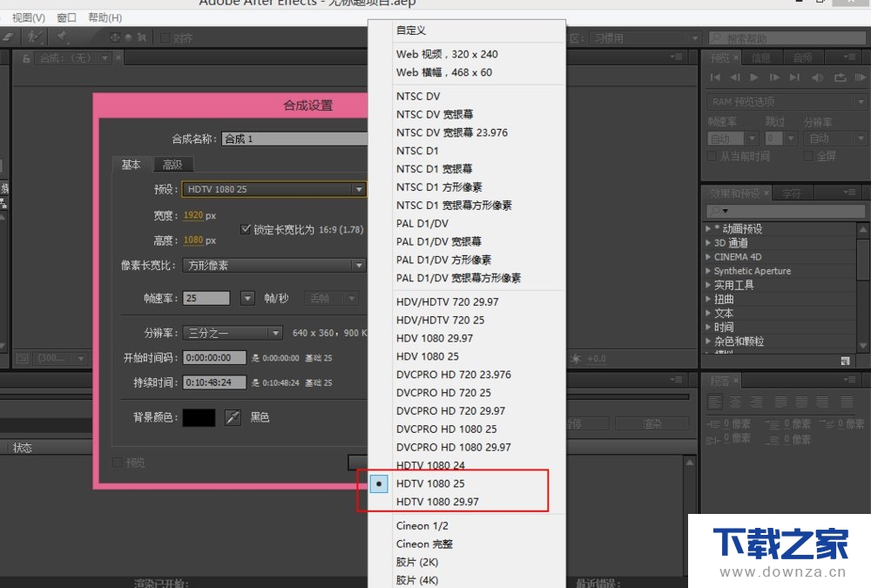
Task: Choose the 胶片 (4K) preset
Action: (x=416, y=580)
